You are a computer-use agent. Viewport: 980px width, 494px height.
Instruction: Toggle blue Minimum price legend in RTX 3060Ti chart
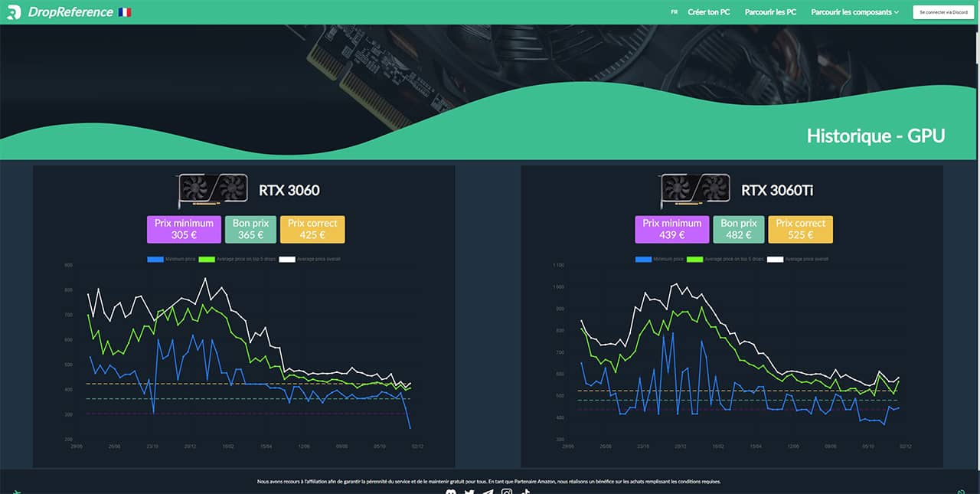(x=659, y=259)
